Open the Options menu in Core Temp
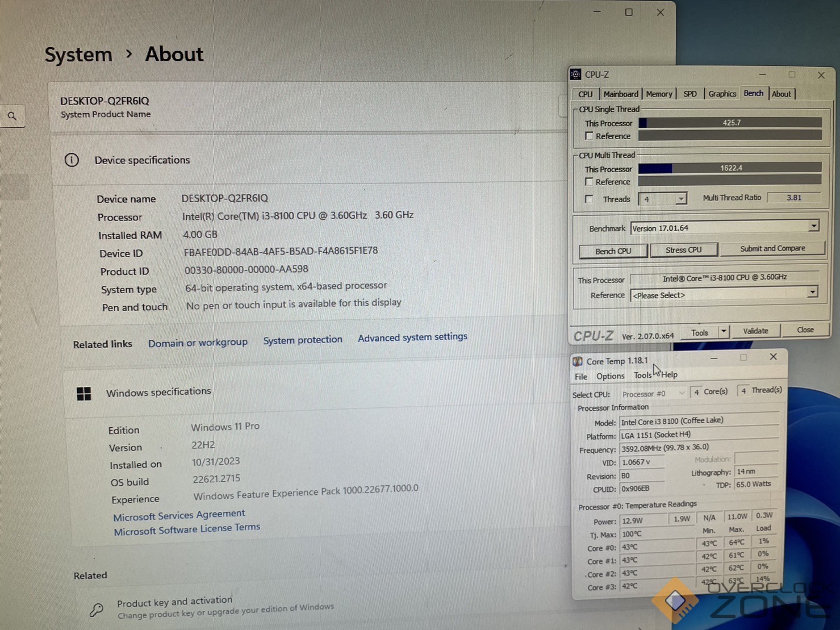Screen dimensions: 840x630 coord(611,376)
